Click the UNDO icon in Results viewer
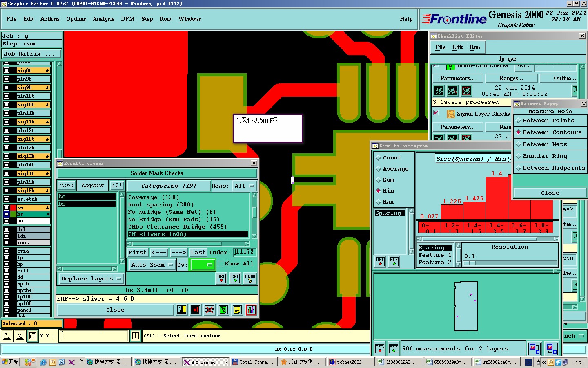588x368 pixels. tap(250, 278)
